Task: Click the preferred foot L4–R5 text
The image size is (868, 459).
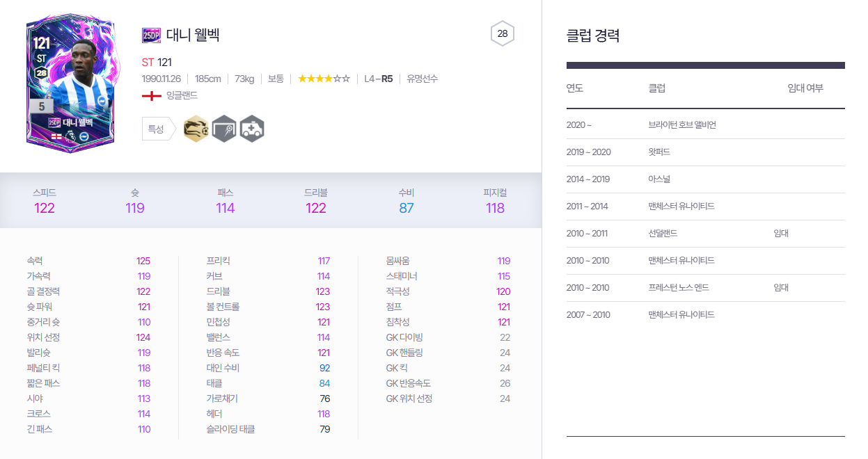Action: 378,79
